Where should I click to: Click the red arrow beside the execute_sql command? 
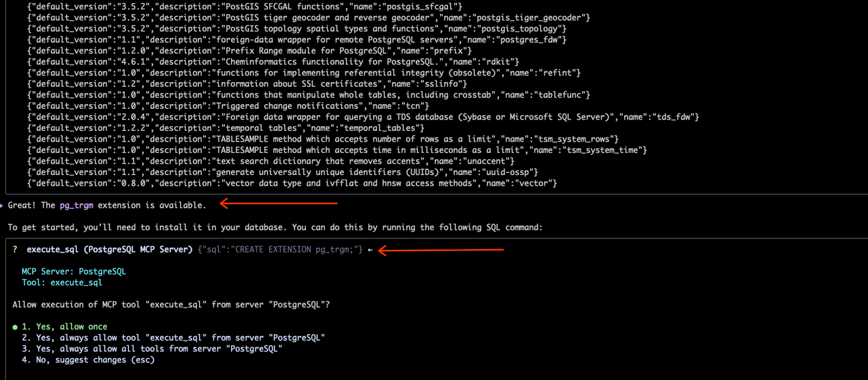coord(441,250)
